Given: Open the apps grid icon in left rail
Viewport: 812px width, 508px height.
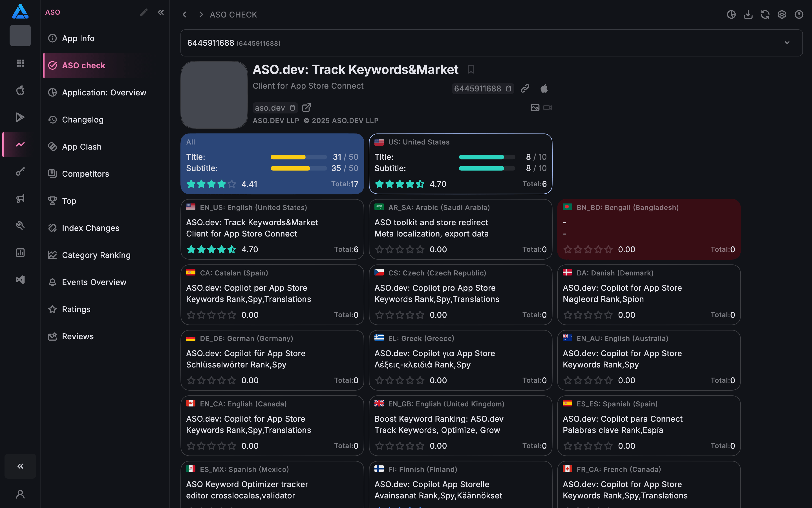Looking at the screenshot, I should point(20,63).
